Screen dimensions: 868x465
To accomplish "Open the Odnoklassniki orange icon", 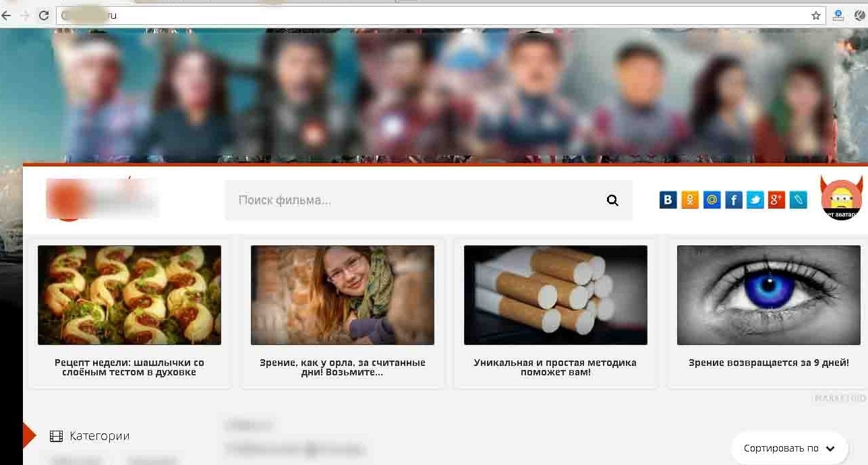I will pyautogui.click(x=690, y=200).
